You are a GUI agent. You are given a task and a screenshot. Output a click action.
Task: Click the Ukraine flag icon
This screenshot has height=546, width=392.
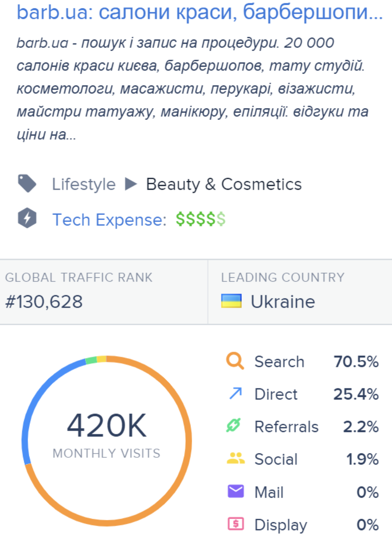click(231, 301)
